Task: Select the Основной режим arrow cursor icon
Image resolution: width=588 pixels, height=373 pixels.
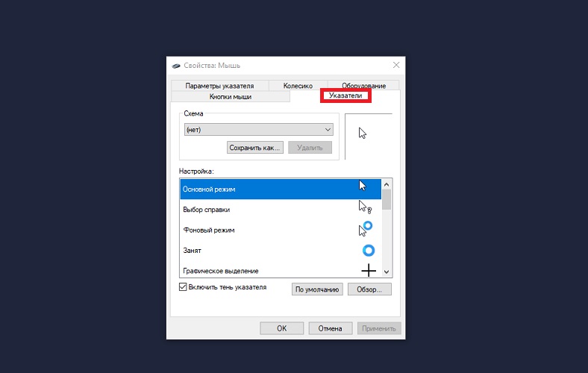Action: coord(362,186)
